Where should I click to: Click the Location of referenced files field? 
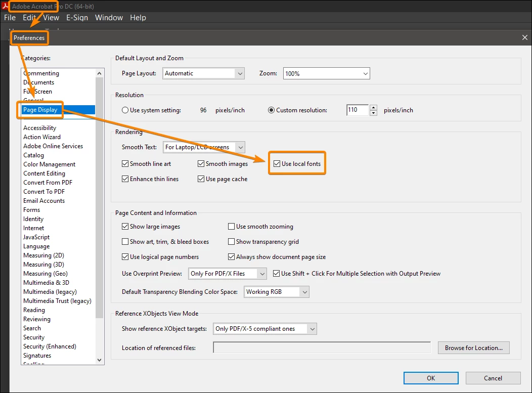click(x=322, y=347)
